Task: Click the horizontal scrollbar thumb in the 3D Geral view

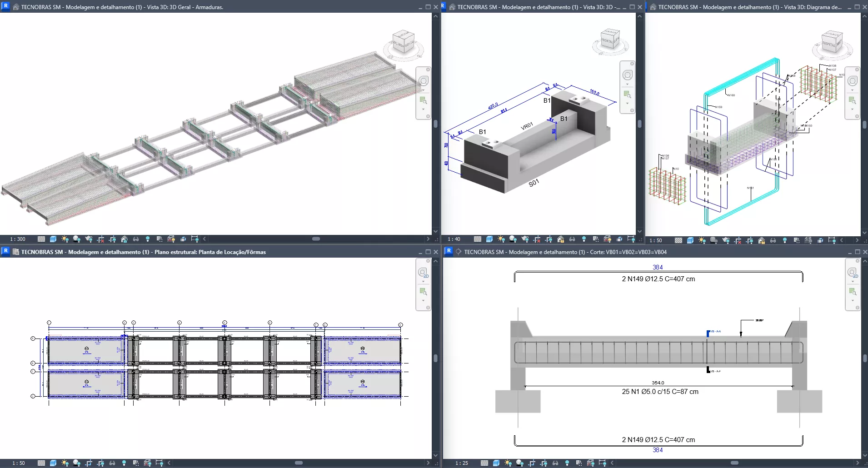Action: [316, 239]
